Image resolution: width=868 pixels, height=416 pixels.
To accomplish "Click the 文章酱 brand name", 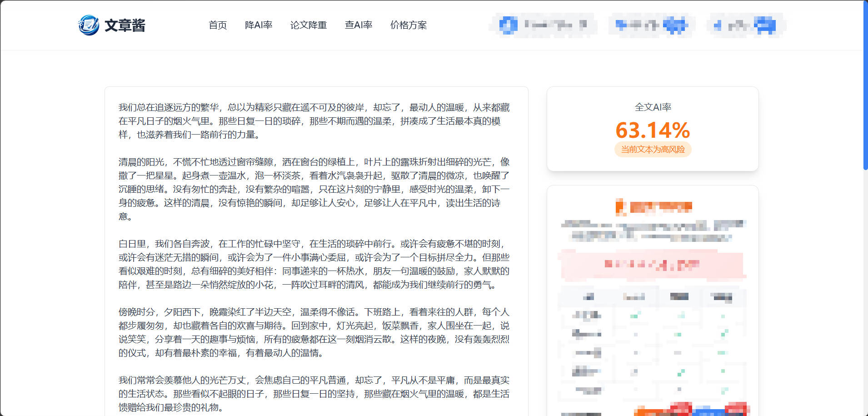I will click(x=125, y=25).
